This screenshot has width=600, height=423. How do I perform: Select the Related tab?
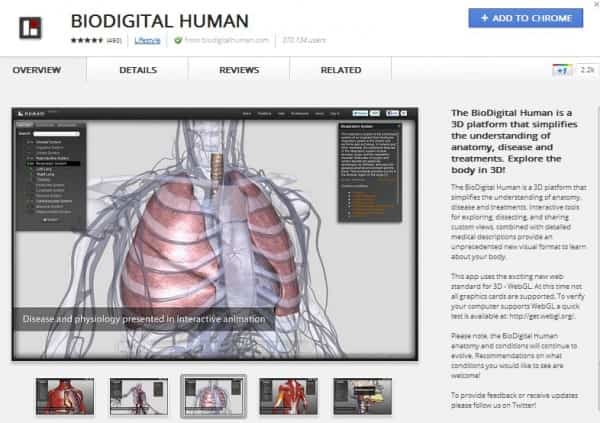point(341,71)
